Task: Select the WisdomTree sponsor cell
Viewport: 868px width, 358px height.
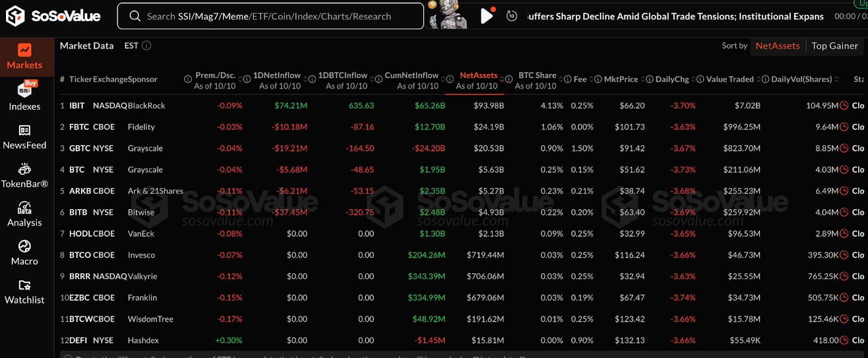Action: point(150,319)
